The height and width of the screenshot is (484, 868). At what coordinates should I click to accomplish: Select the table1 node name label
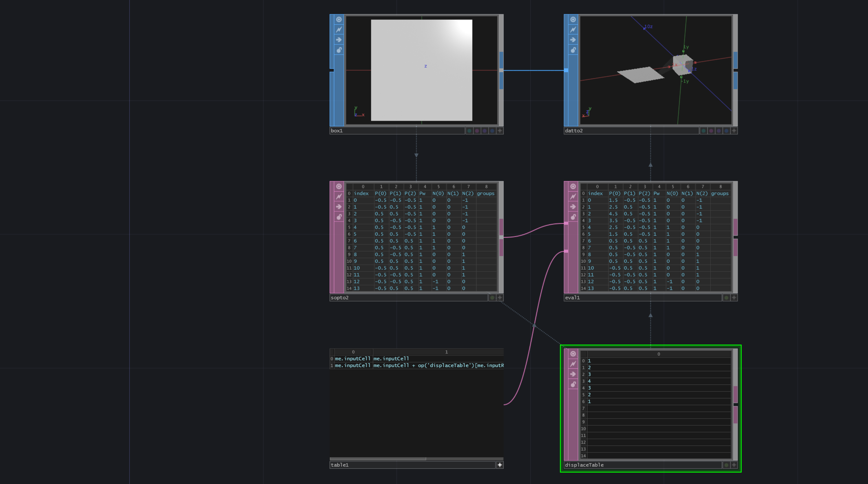(412, 465)
